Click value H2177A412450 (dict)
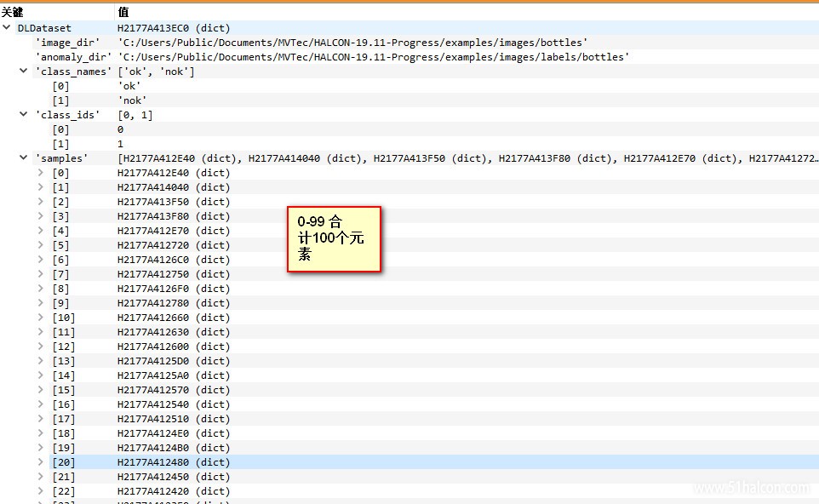 [174, 477]
